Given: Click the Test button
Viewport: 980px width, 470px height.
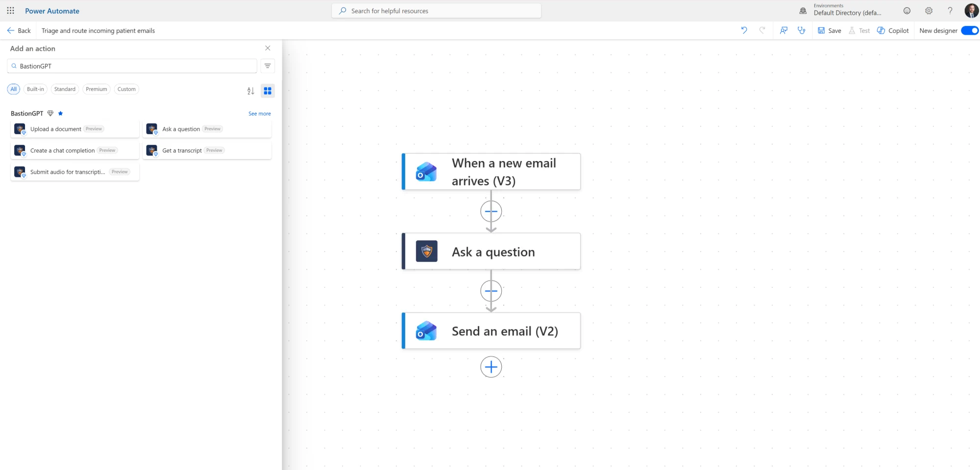Looking at the screenshot, I should (x=859, y=30).
